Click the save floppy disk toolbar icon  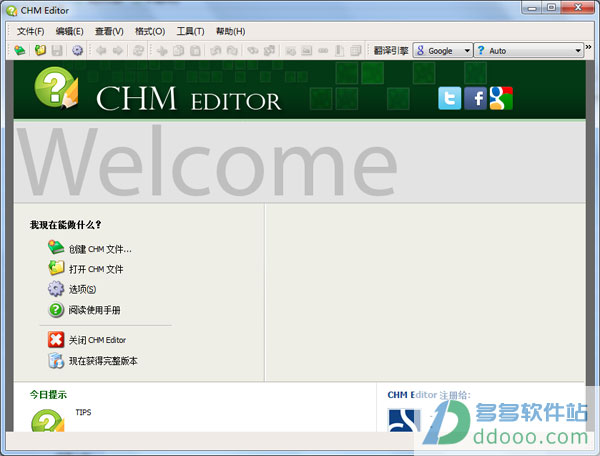click(x=57, y=50)
